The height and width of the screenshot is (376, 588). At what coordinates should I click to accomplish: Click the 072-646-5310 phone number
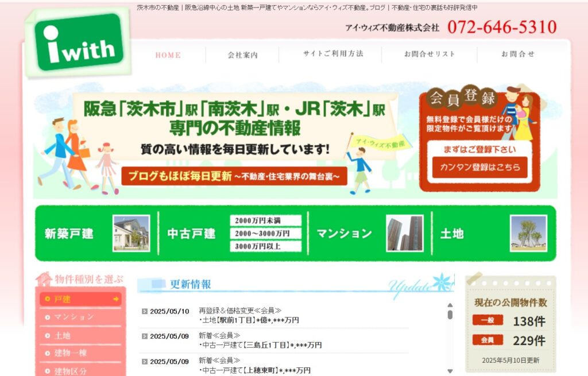502,27
